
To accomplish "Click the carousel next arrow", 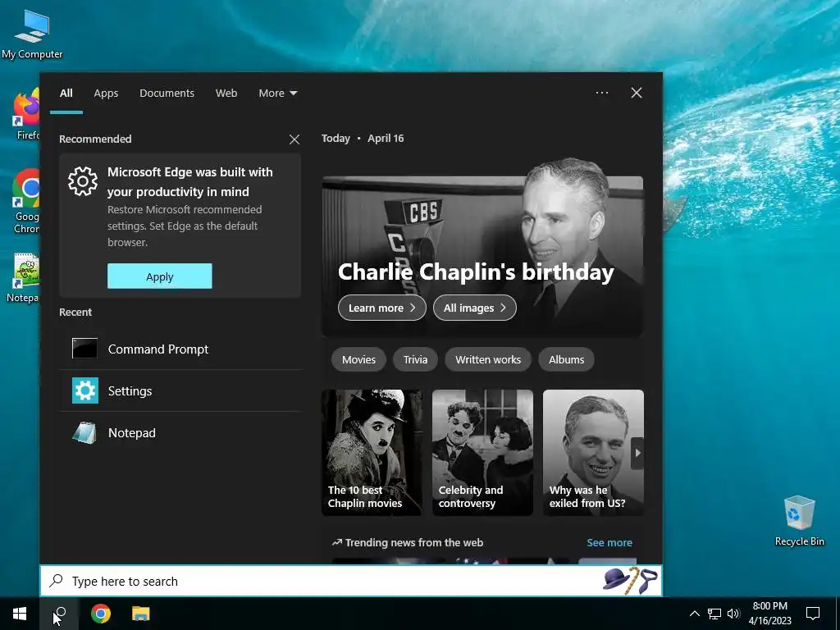I will pyautogui.click(x=637, y=453).
